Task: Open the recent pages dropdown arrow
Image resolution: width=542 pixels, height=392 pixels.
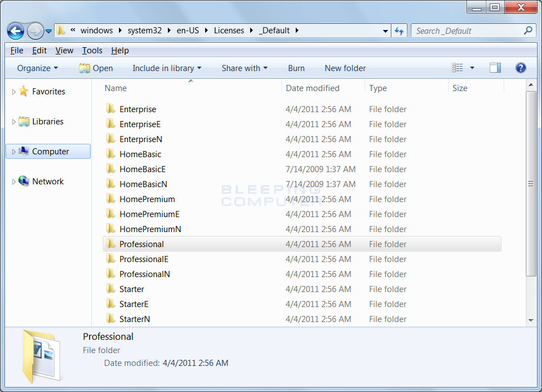Action: 49,32
